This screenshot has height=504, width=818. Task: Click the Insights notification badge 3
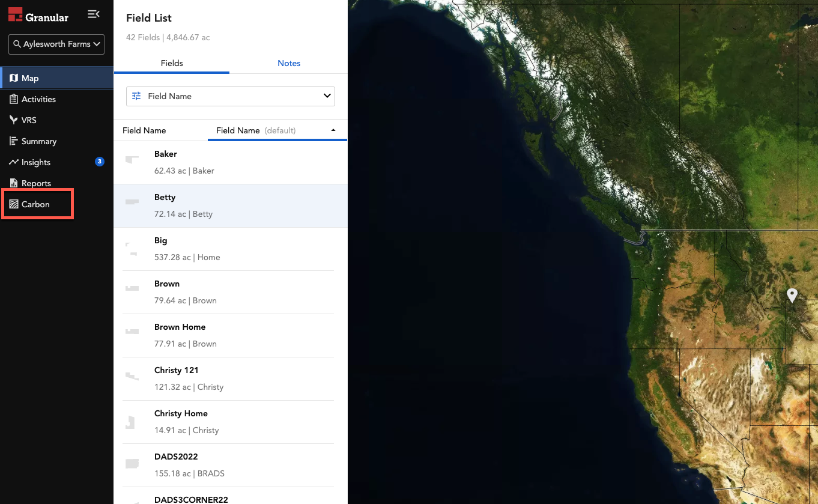click(100, 162)
